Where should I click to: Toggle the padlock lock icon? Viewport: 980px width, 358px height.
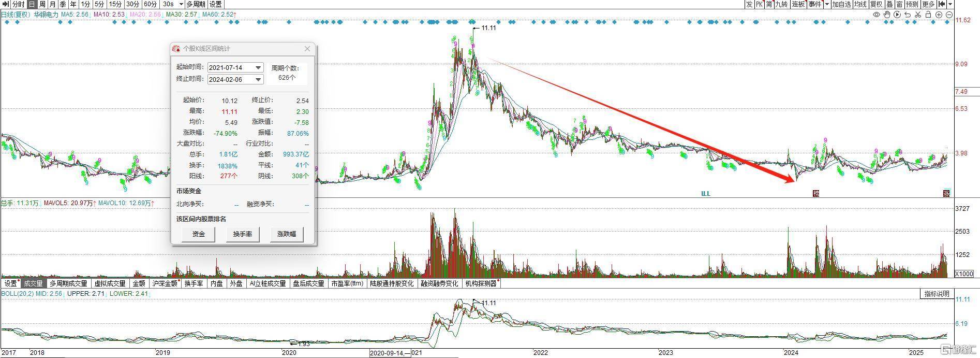tap(928, 15)
